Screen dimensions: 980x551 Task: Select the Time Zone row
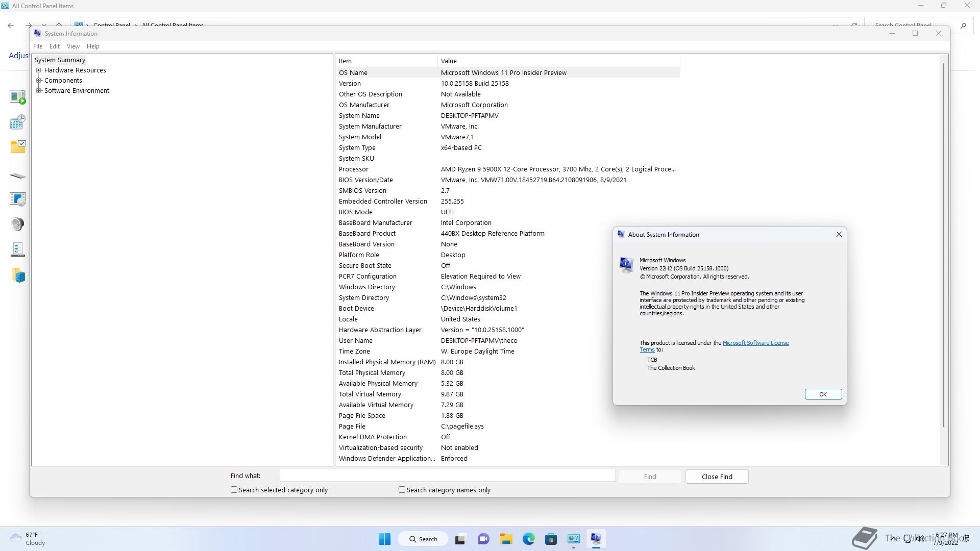coord(508,351)
